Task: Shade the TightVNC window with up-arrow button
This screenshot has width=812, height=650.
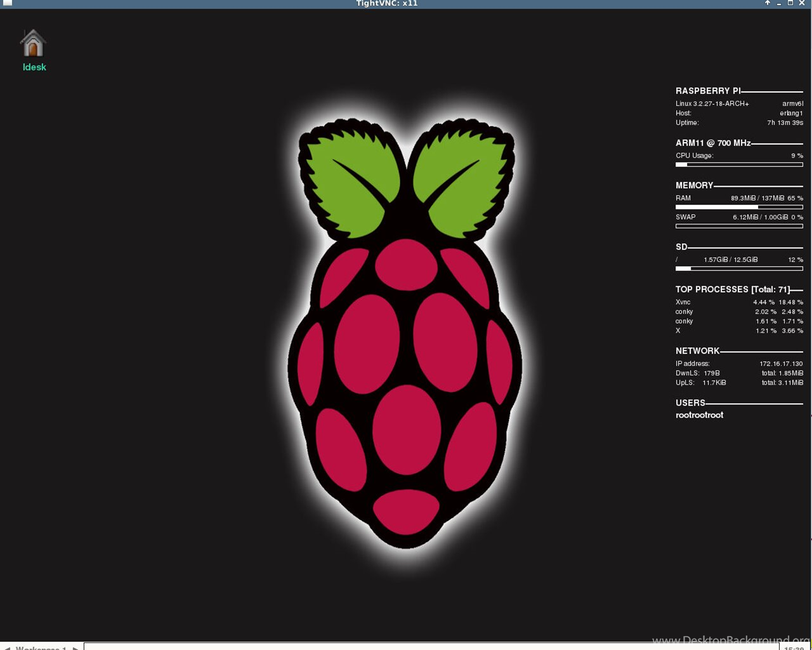Action: [768, 3]
